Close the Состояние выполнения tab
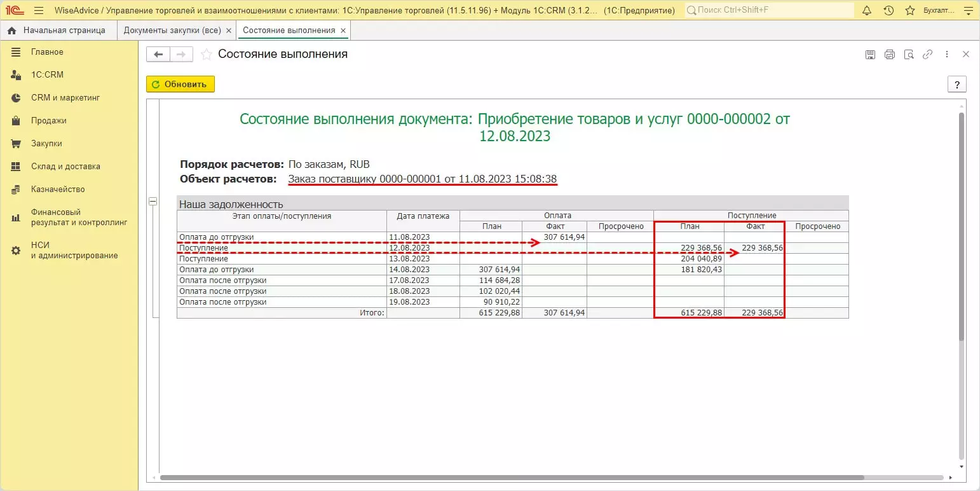Image resolution: width=980 pixels, height=491 pixels. [x=343, y=31]
